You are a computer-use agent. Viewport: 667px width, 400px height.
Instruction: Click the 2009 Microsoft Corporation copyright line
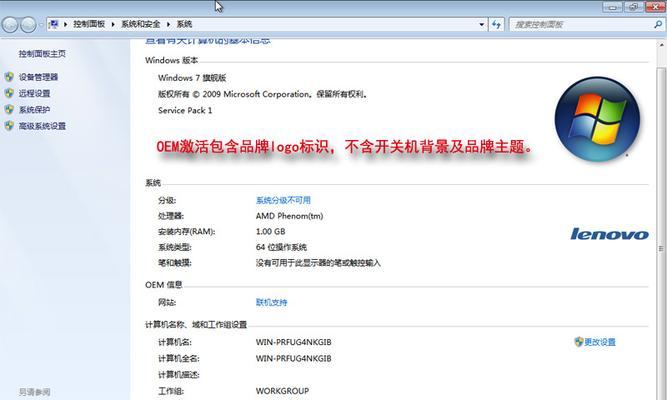[263, 94]
